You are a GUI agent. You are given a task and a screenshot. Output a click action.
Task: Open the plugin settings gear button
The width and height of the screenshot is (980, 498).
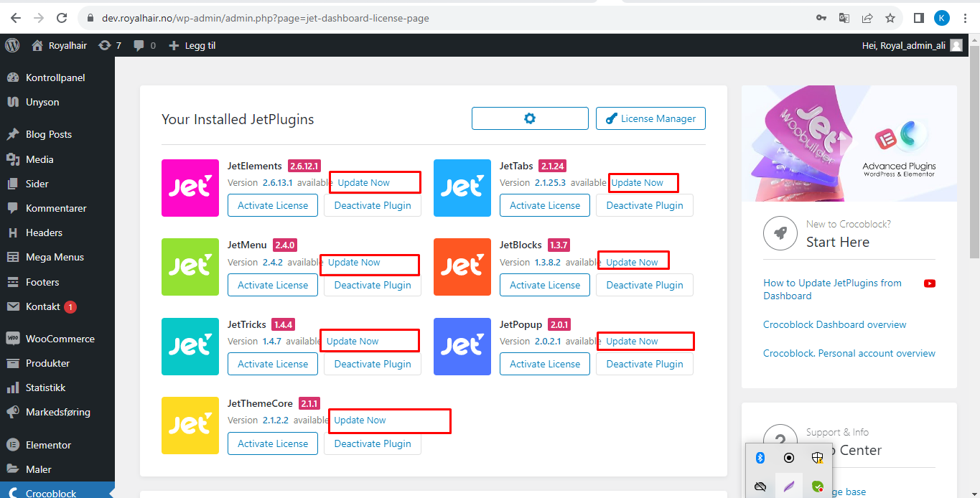(x=530, y=118)
